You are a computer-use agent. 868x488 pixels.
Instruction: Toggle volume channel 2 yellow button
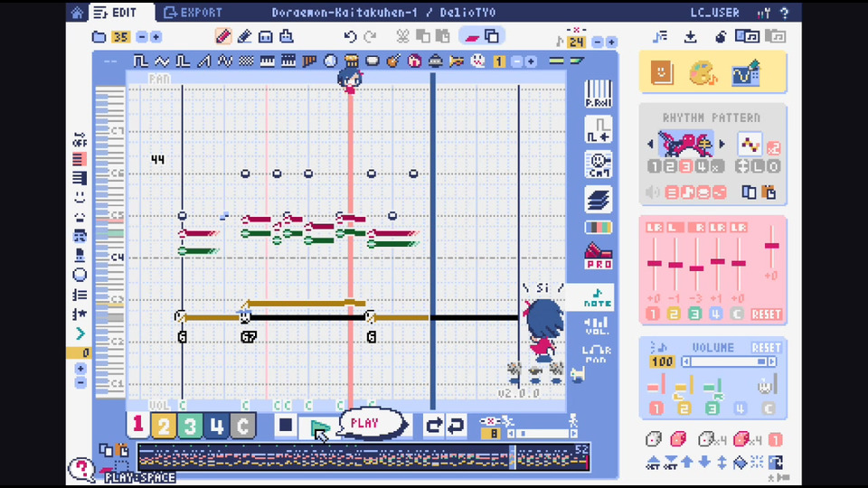click(684, 408)
